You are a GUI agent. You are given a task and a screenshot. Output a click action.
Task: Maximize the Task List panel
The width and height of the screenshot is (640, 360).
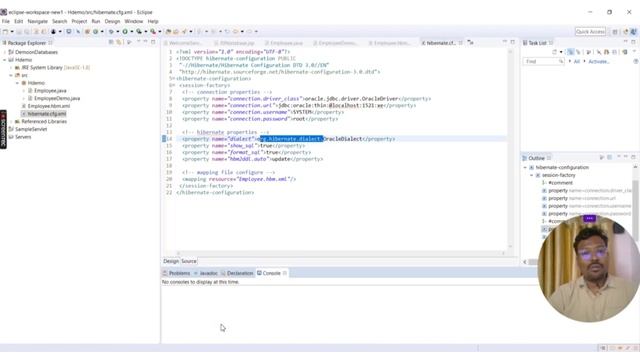(633, 42)
